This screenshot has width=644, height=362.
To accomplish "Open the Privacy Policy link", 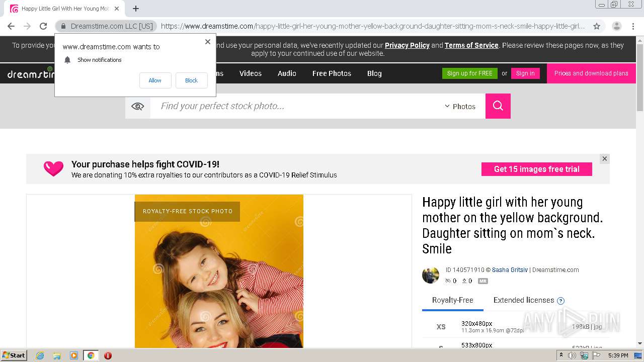I will (x=407, y=45).
